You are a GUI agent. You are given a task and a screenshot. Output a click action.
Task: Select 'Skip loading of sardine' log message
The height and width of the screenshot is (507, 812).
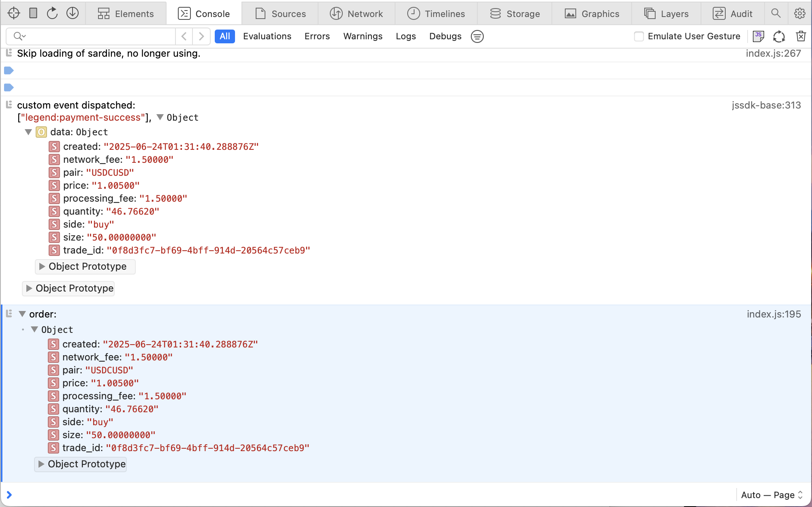click(x=109, y=53)
